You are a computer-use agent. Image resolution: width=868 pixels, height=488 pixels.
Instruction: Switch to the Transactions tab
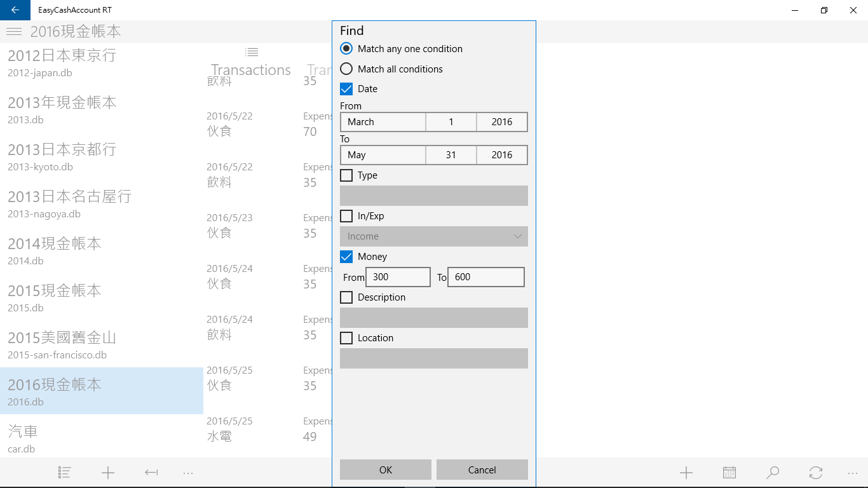point(251,70)
